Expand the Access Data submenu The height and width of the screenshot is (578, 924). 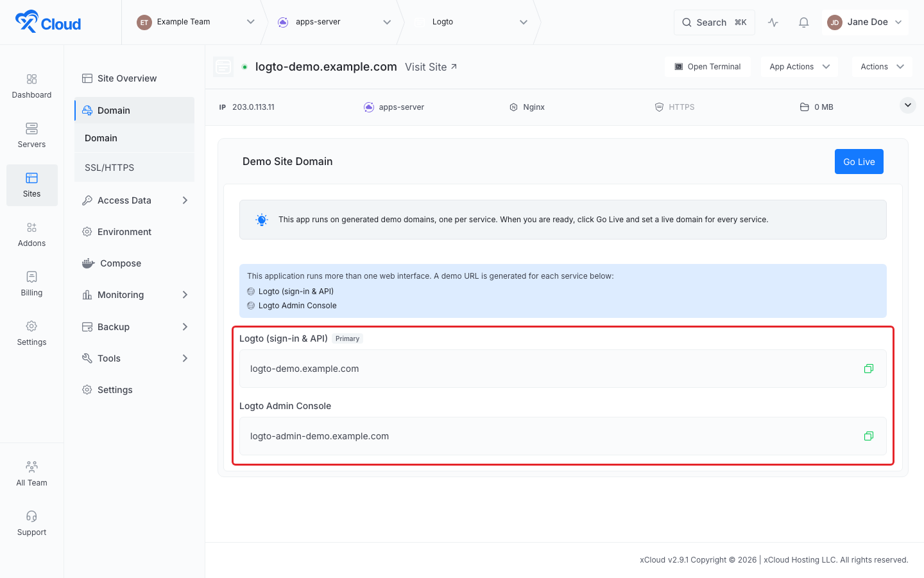[185, 200]
